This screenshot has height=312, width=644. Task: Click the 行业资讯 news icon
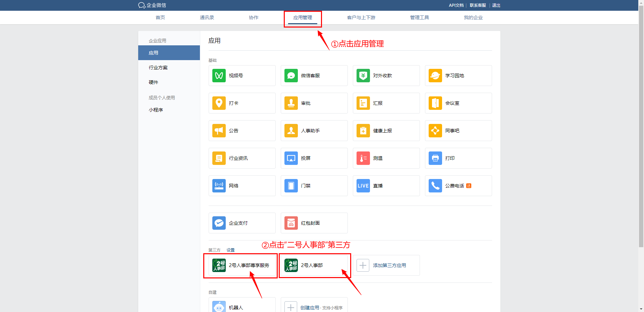pyautogui.click(x=219, y=158)
